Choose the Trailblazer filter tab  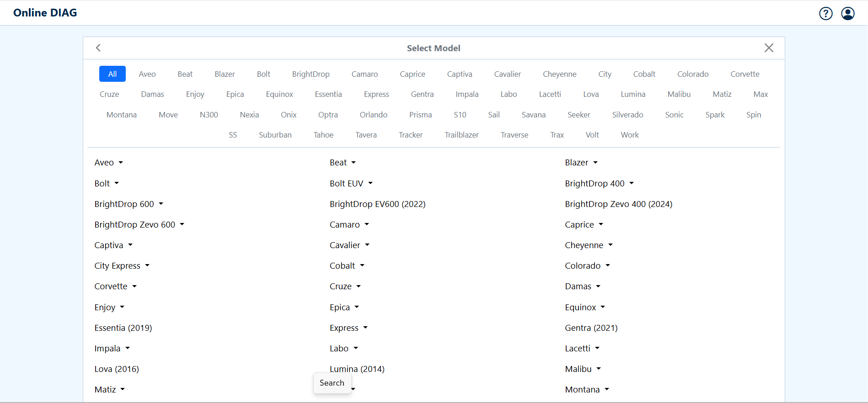point(461,135)
